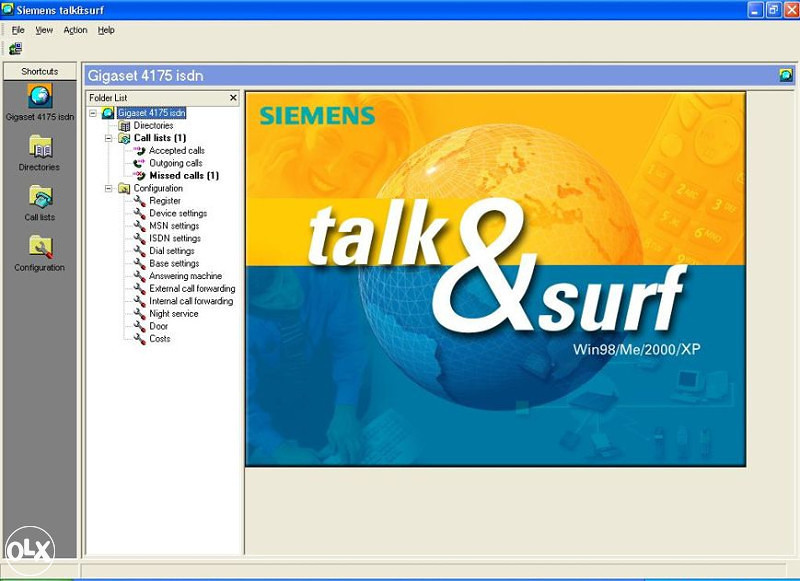800x581 pixels.
Task: Select Configuration label in tree
Action: 158,188
